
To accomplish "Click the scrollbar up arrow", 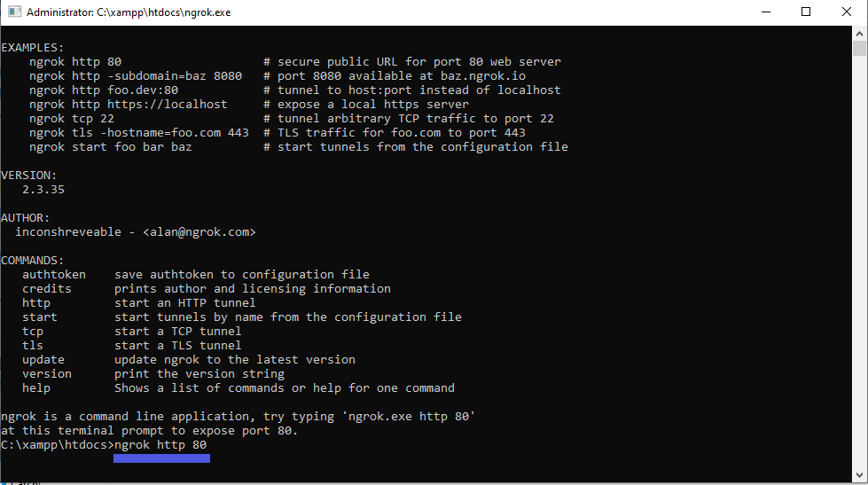I will click(x=859, y=33).
